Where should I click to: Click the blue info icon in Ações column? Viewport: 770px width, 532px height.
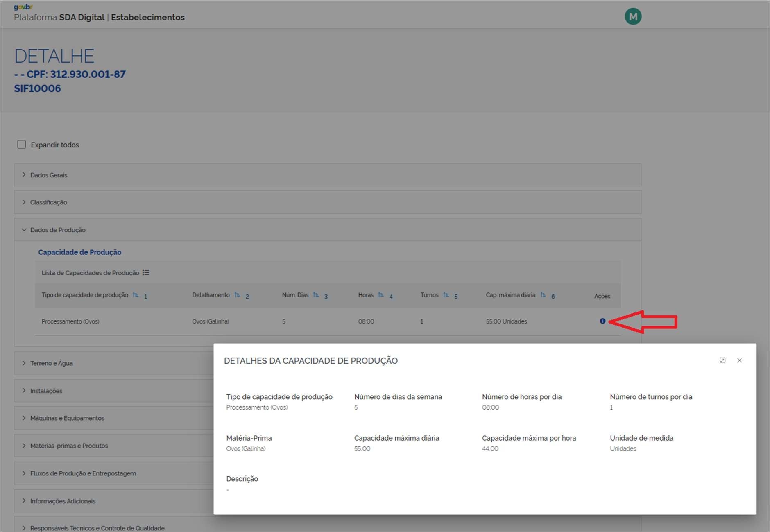[x=602, y=321]
